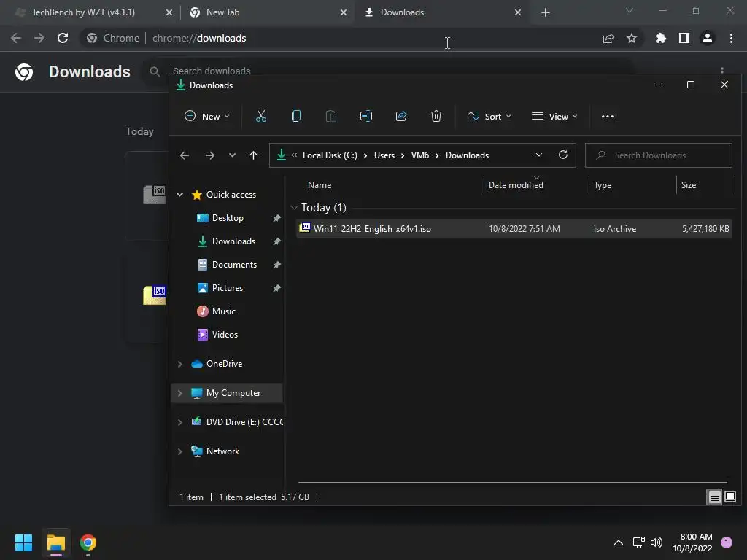Close the TechBench by WZT tab
The image size is (747, 560).
(169, 12)
